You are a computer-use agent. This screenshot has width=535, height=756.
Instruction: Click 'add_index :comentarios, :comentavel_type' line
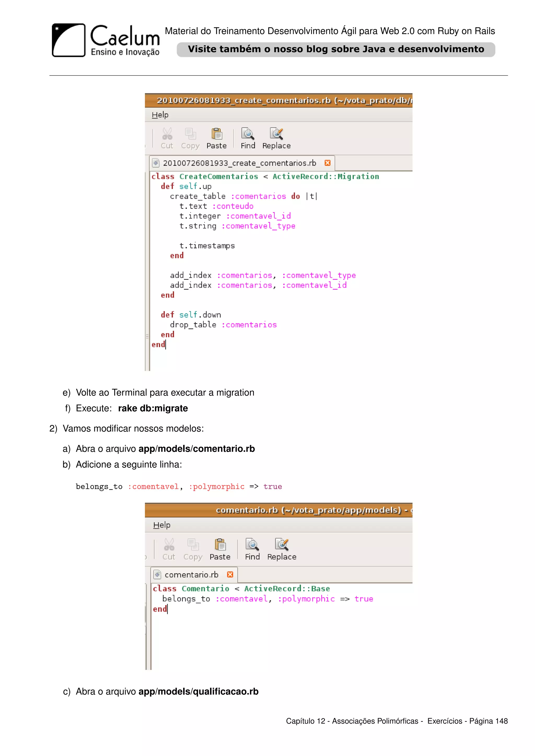(263, 275)
